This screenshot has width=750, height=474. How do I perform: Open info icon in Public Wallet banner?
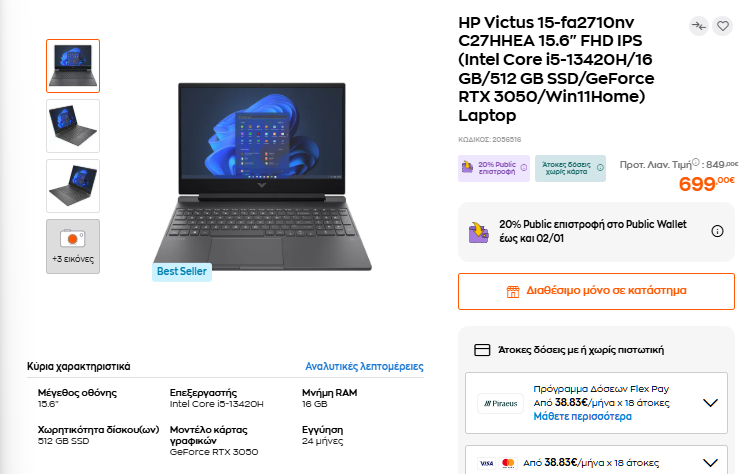tap(717, 231)
